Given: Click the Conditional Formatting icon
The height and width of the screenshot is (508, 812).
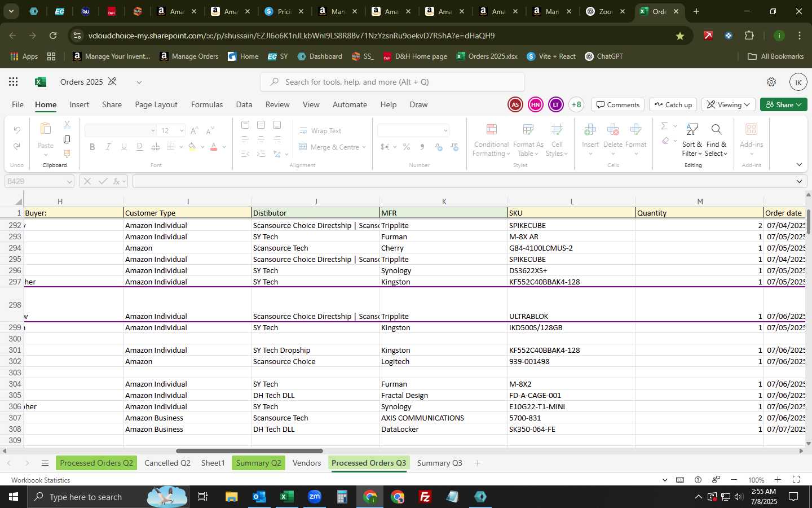Looking at the screenshot, I should click(491, 130).
